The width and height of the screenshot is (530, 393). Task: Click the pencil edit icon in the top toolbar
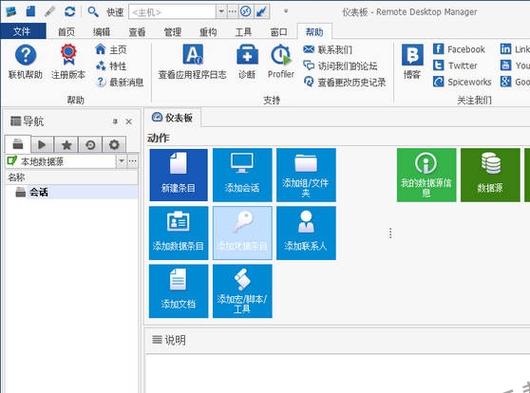(50, 12)
